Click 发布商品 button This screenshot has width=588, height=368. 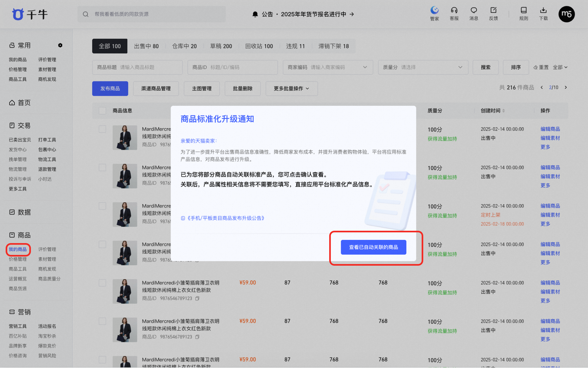[110, 88]
